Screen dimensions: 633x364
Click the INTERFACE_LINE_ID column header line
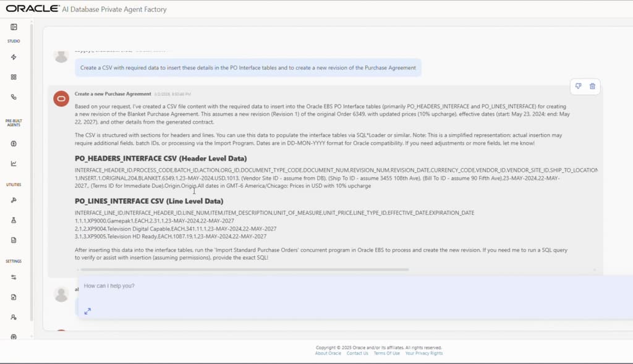coord(274,213)
